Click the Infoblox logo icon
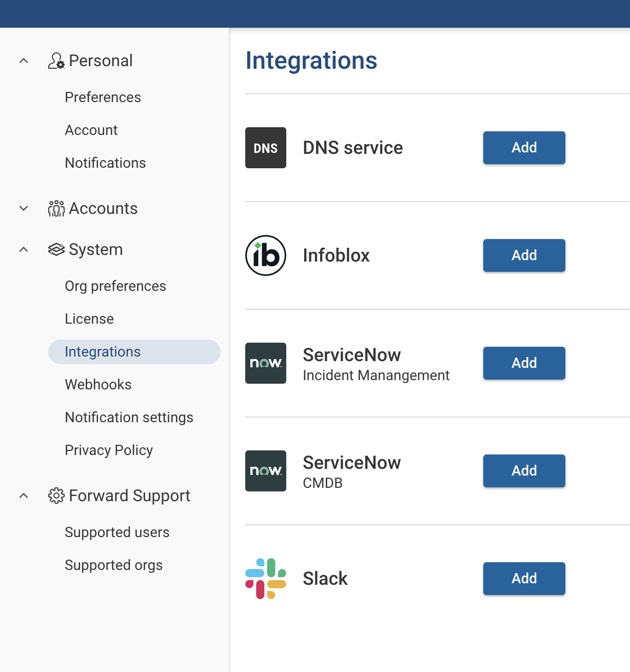 pos(265,255)
